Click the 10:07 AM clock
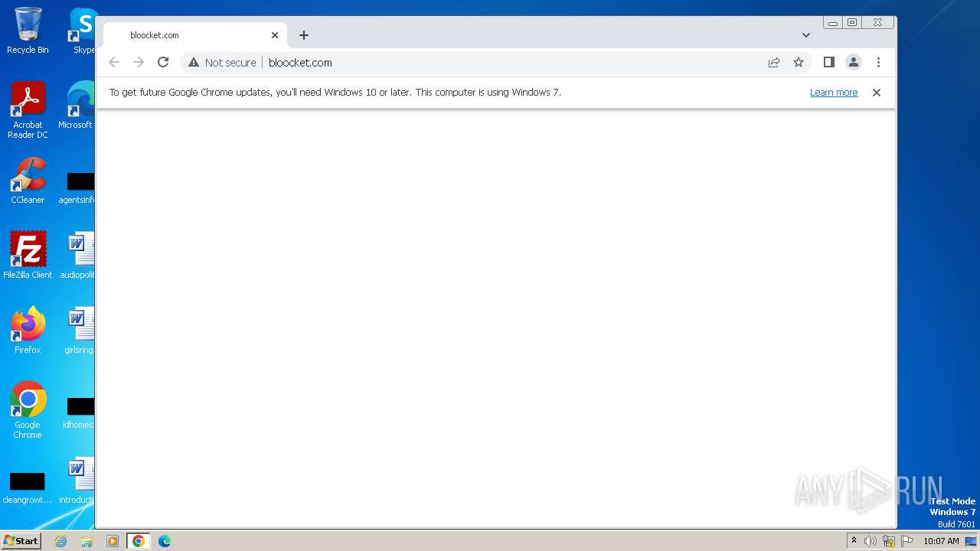The width and height of the screenshot is (980, 551). 941,541
